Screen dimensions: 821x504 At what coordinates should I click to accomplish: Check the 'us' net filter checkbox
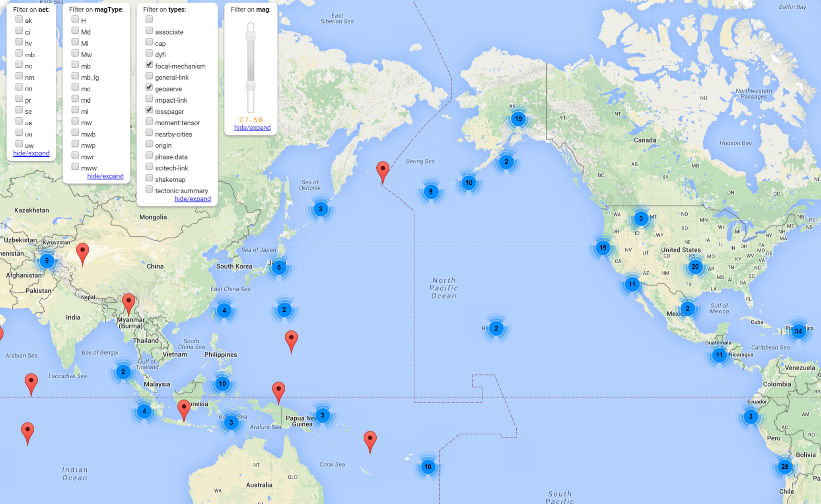click(19, 121)
